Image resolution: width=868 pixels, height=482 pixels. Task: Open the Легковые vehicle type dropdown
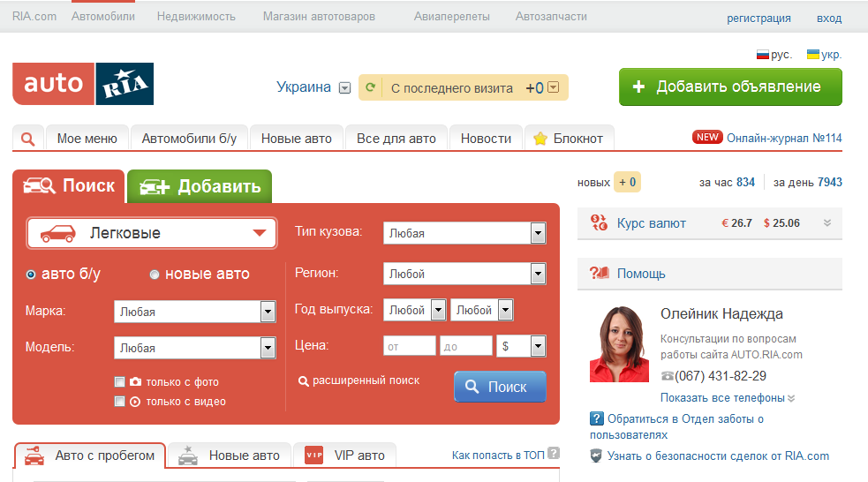[152, 233]
